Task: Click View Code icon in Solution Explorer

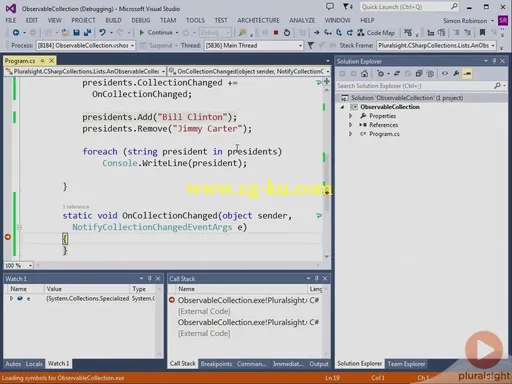Action: point(445,74)
